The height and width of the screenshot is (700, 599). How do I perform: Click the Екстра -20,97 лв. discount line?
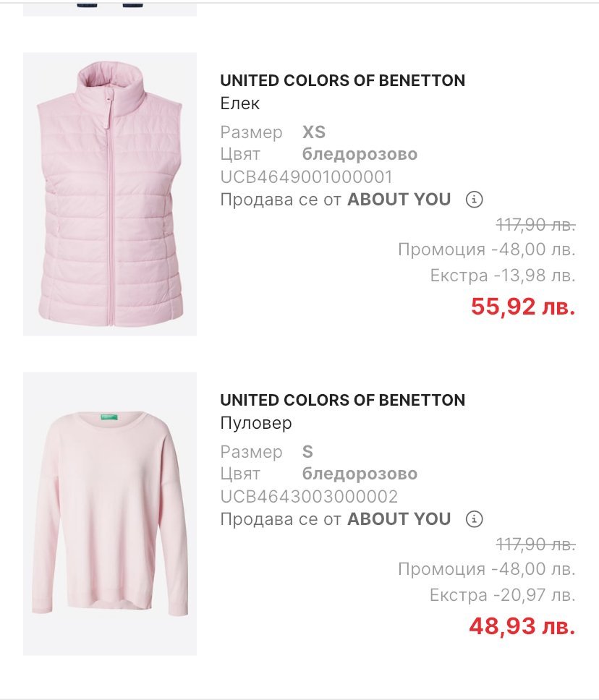(x=502, y=595)
